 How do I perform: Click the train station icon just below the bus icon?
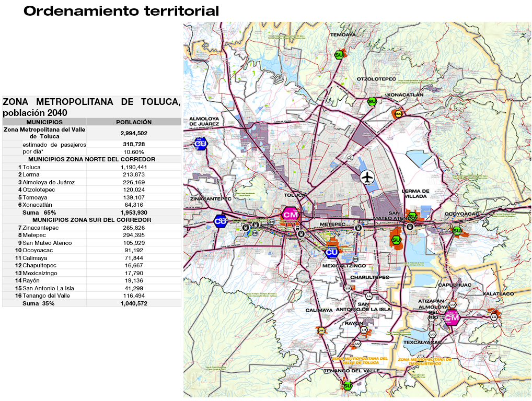tap(300, 233)
